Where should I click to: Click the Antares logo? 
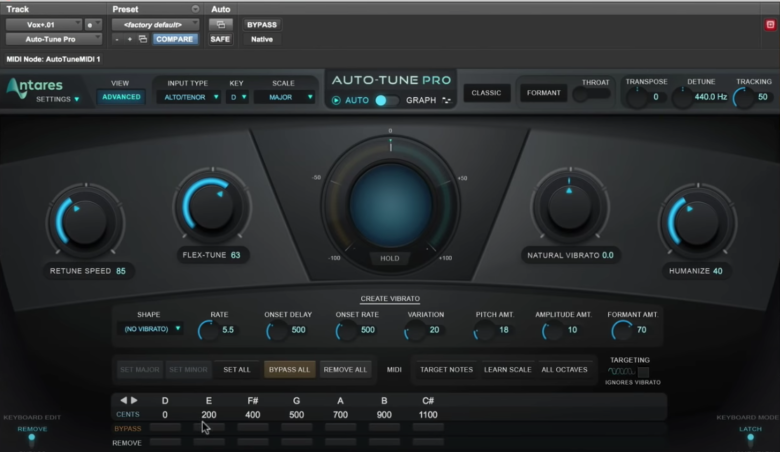click(x=35, y=89)
